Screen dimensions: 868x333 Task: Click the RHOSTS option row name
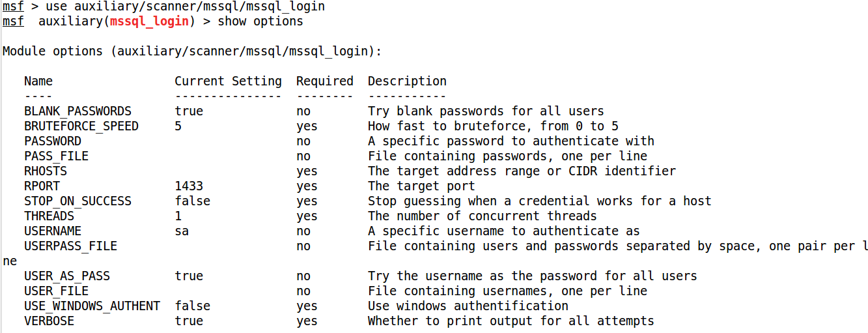(46, 171)
